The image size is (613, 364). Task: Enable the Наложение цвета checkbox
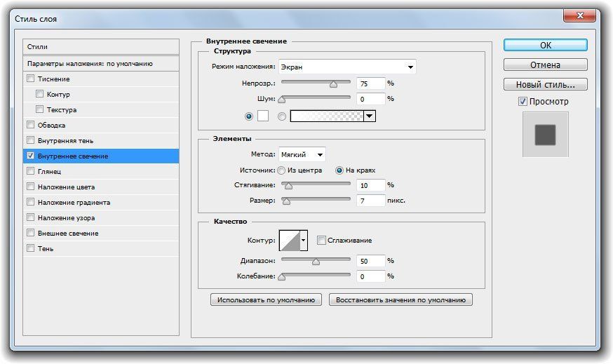pyautogui.click(x=30, y=187)
